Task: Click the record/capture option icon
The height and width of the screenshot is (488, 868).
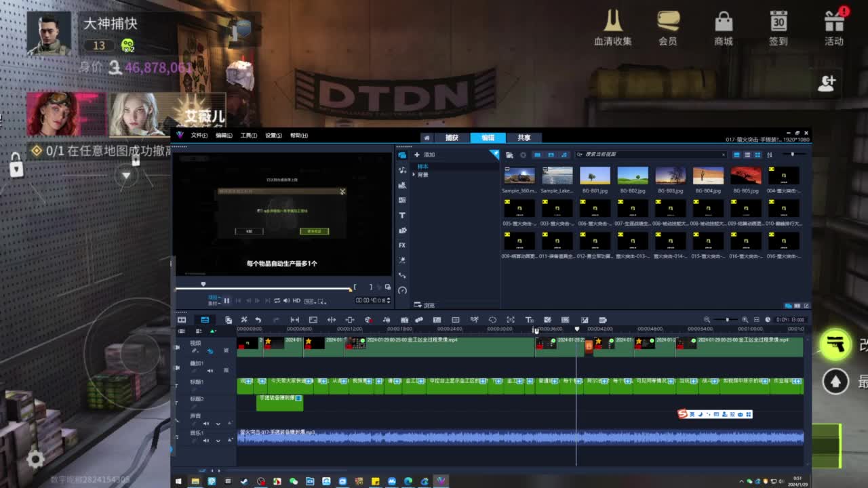Action: click(x=368, y=320)
